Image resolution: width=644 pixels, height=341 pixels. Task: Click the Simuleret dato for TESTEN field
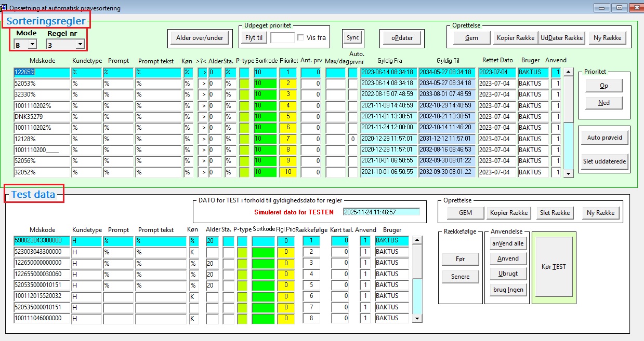click(381, 212)
